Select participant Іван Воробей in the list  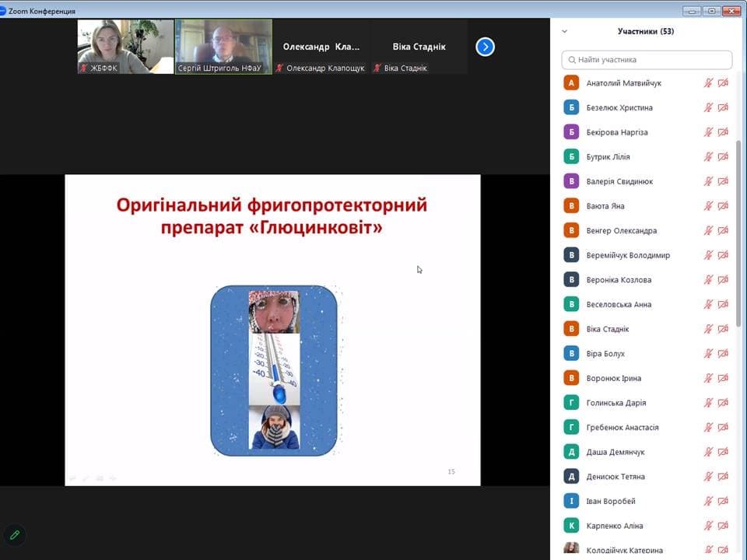[646, 501]
